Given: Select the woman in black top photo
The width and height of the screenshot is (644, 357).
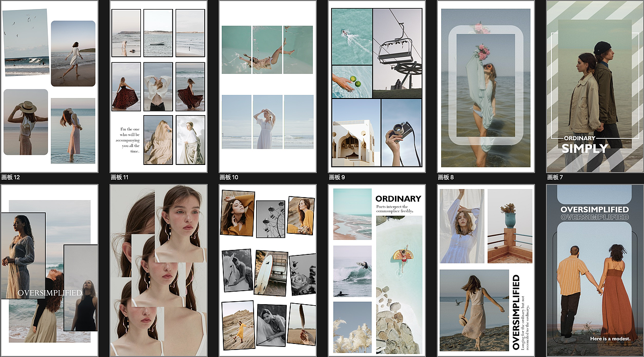Looking at the screenshot, I should pos(81,288).
